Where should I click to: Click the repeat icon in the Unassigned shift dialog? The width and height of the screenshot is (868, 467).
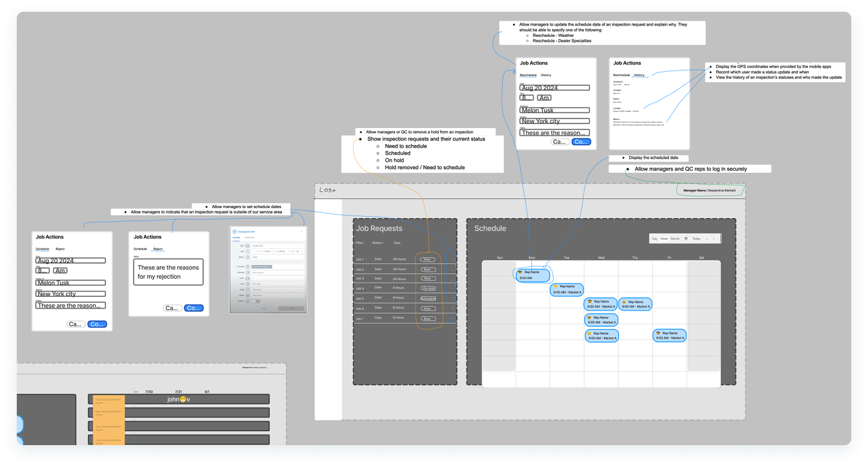coord(247,257)
